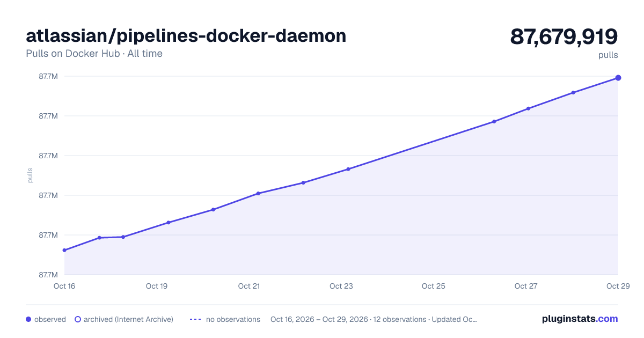Click the filled dot 'observed' legend icon
Viewport: 644px width, 338px height.
pyautogui.click(x=28, y=319)
